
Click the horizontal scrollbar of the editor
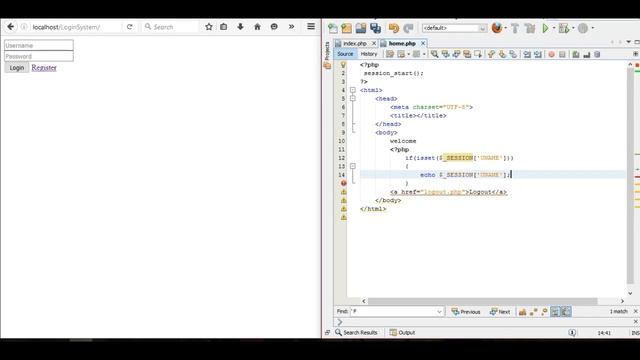coord(482,301)
